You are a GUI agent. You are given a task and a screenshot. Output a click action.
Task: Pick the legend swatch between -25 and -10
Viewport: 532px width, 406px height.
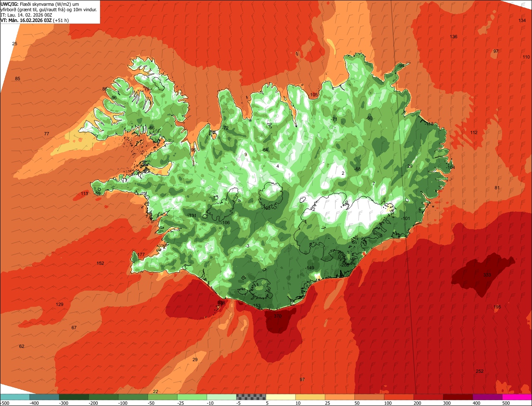click(x=192, y=397)
